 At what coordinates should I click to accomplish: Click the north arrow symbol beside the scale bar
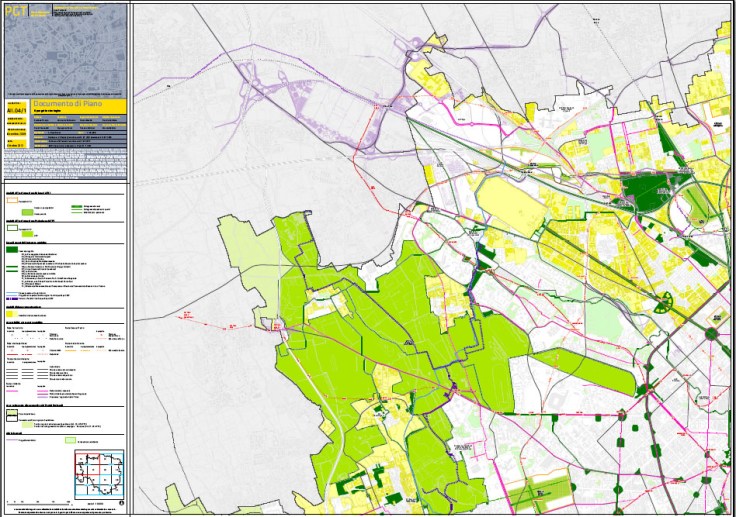pos(122,502)
